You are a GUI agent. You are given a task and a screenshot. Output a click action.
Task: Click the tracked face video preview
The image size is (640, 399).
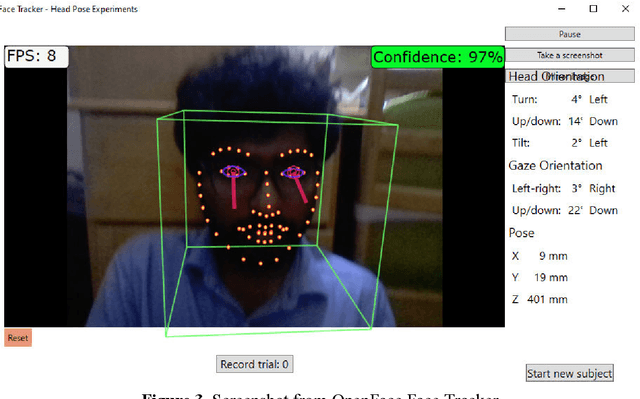(x=254, y=186)
